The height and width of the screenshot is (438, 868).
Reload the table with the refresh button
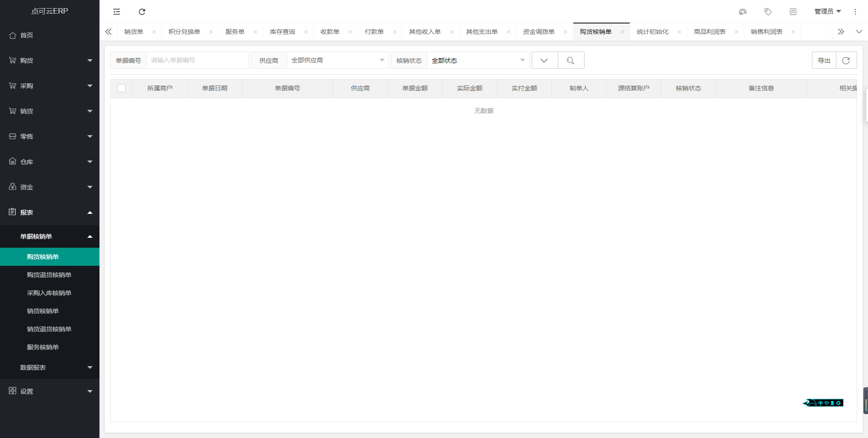pos(846,60)
